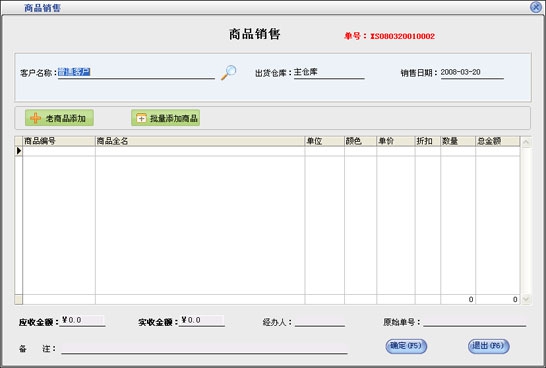This screenshot has width=546, height=368.
Task: Click the 客户名称 input field
Action: pyautogui.click(x=136, y=72)
